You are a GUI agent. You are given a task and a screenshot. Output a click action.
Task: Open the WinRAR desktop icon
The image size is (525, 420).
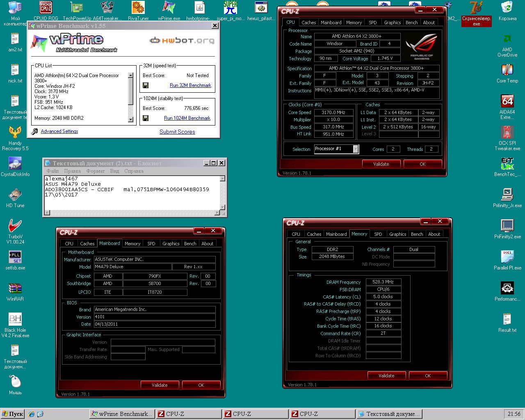pos(15,291)
